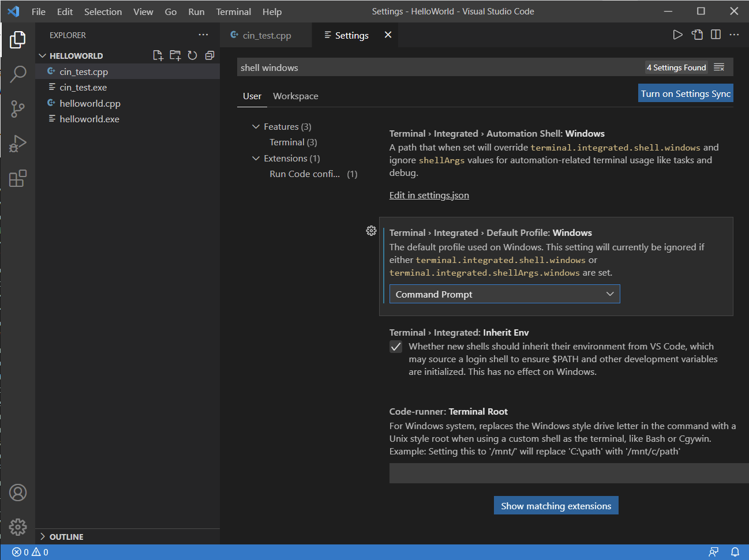Viewport: 749px width, 560px height.
Task: Split the editor to the right
Action: tap(716, 35)
